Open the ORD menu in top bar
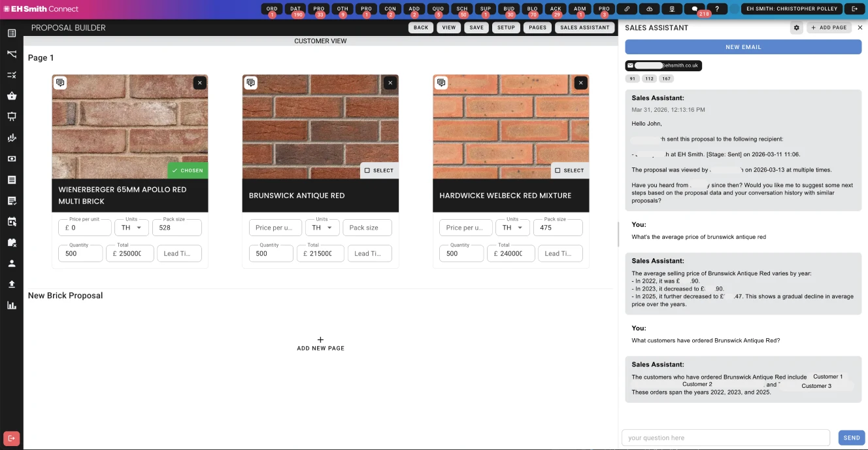The image size is (868, 450). tap(272, 9)
